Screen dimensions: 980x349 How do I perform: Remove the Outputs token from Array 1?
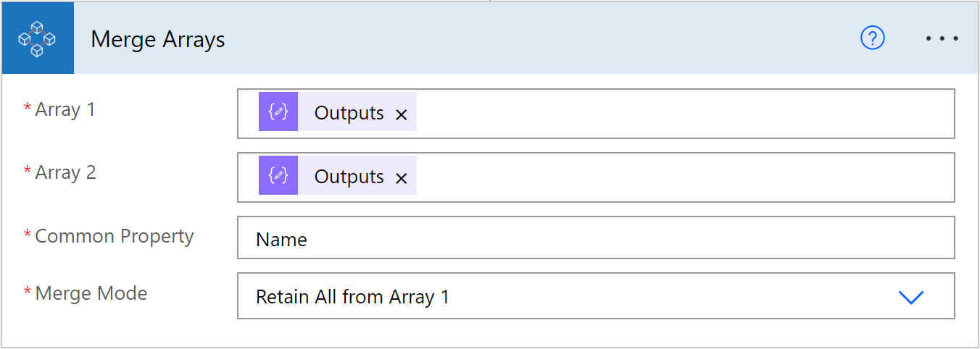[402, 114]
